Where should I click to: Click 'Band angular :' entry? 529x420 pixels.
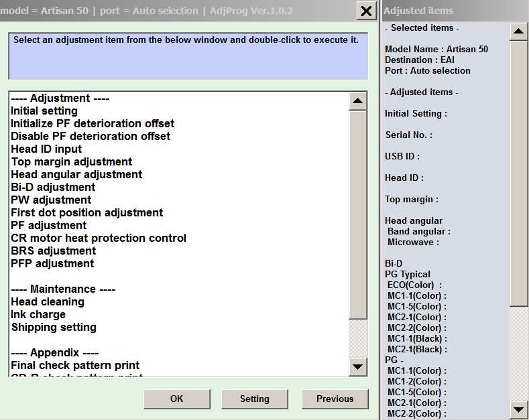click(x=418, y=232)
